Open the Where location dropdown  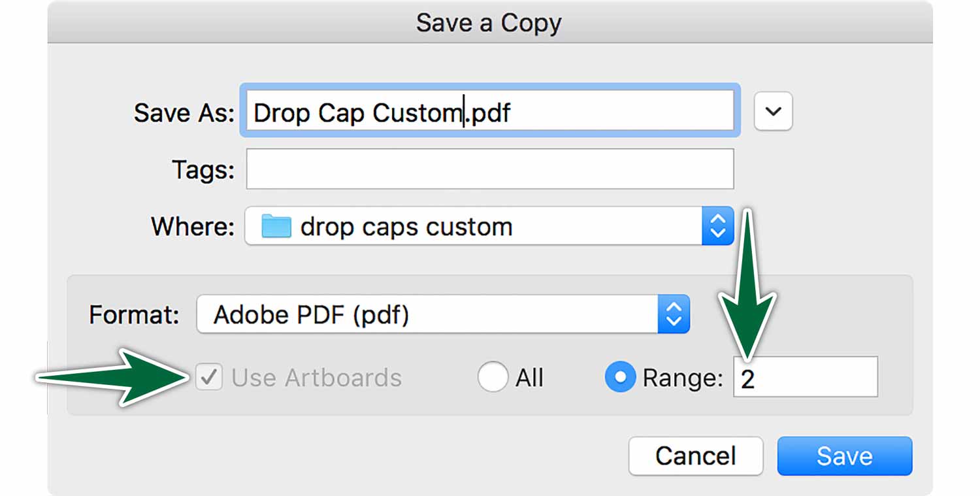pos(489,226)
